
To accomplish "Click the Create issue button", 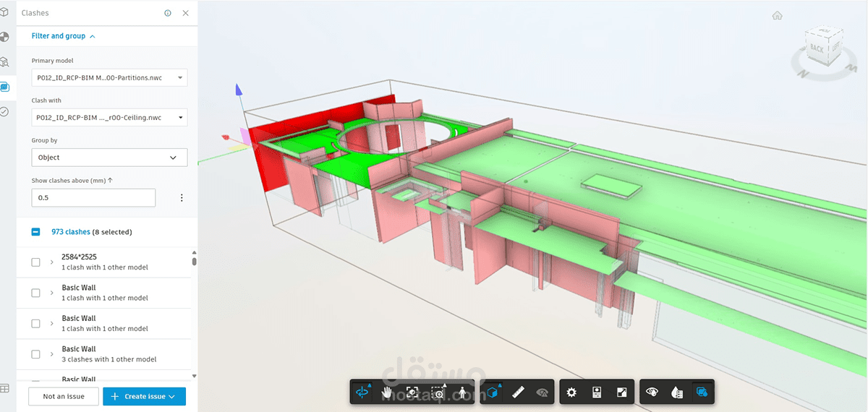I will coord(145,396).
